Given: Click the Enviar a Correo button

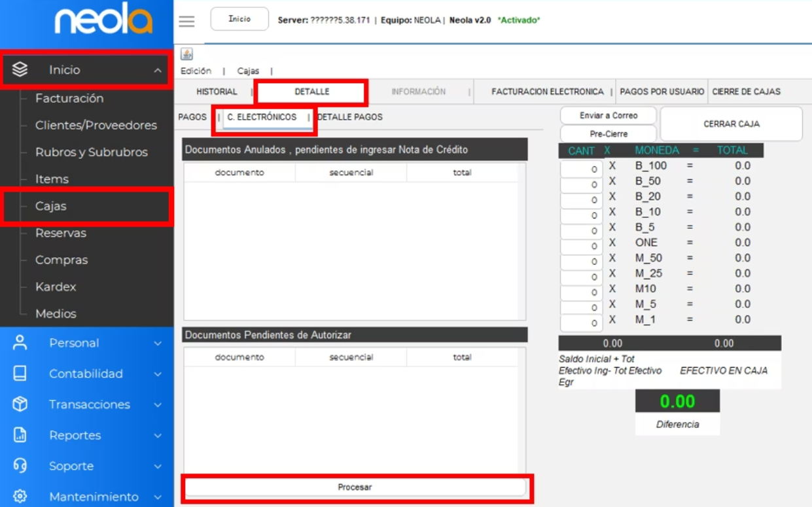Looking at the screenshot, I should (x=608, y=115).
